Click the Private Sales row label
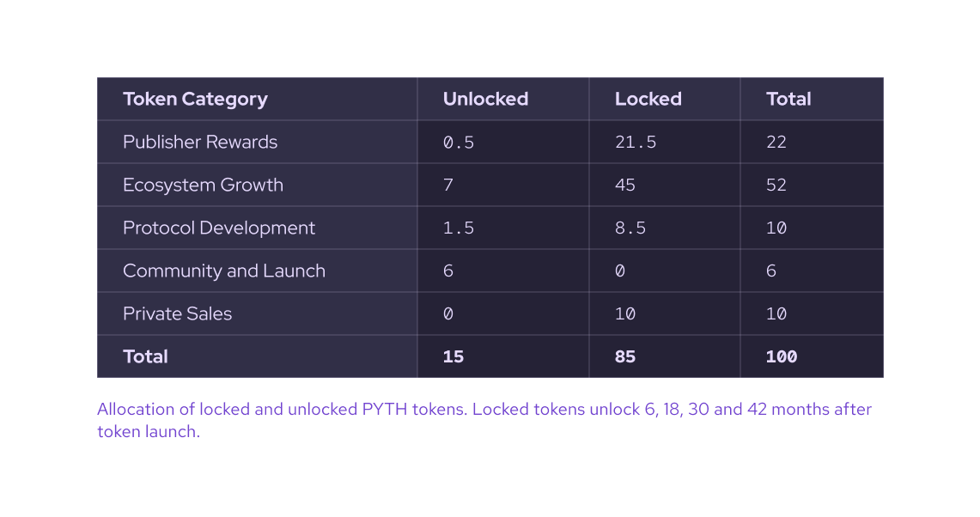The width and height of the screenshot is (980, 517). point(178,313)
